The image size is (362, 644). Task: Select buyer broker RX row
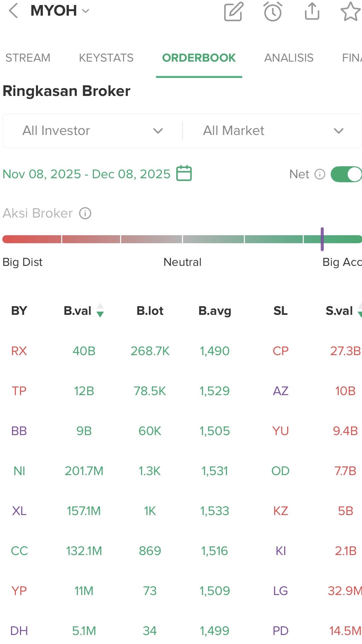[x=19, y=351]
